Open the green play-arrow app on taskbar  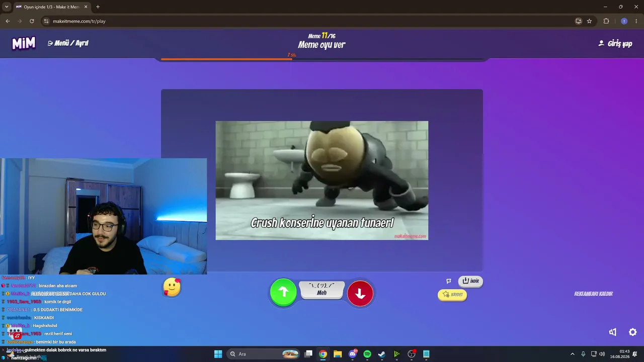tap(396, 354)
